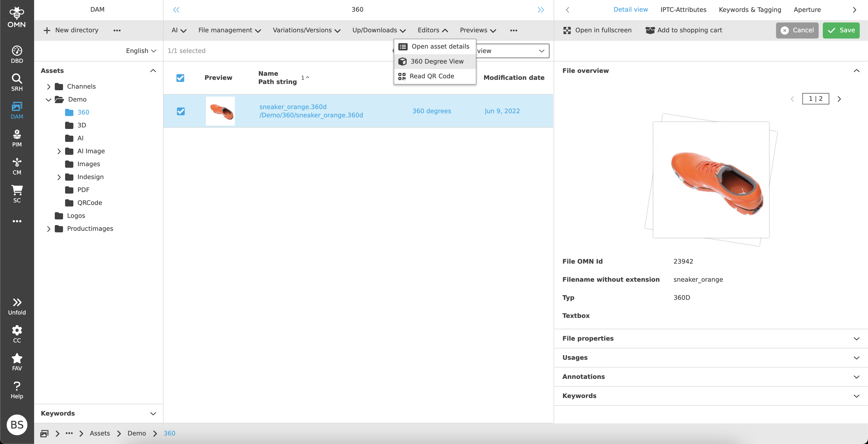Open the CM sidebar module
868x444 pixels.
tap(17, 165)
